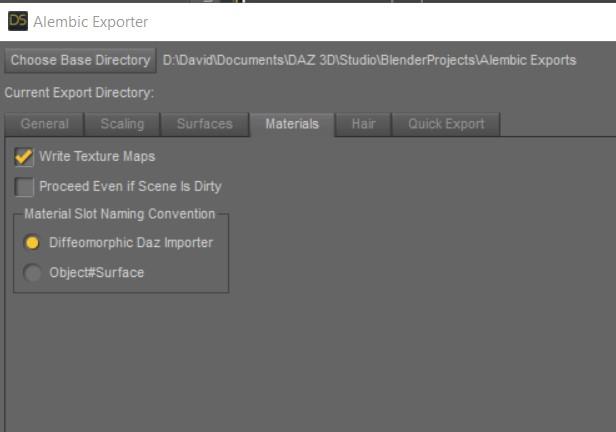Click the Choose Base Directory button
The image size is (616, 432).
coord(80,60)
